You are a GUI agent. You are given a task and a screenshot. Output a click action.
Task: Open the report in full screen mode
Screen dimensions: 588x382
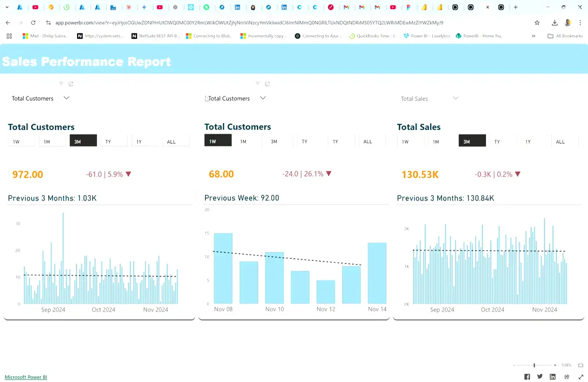pos(581,377)
